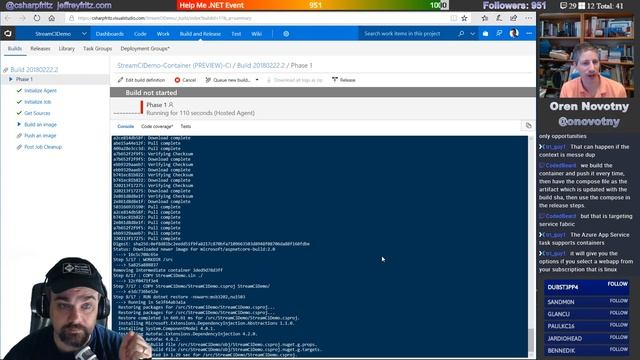This screenshot has width=640, height=360.
Task: Refresh the page in the browser
Action: pyautogui.click(x=37, y=18)
